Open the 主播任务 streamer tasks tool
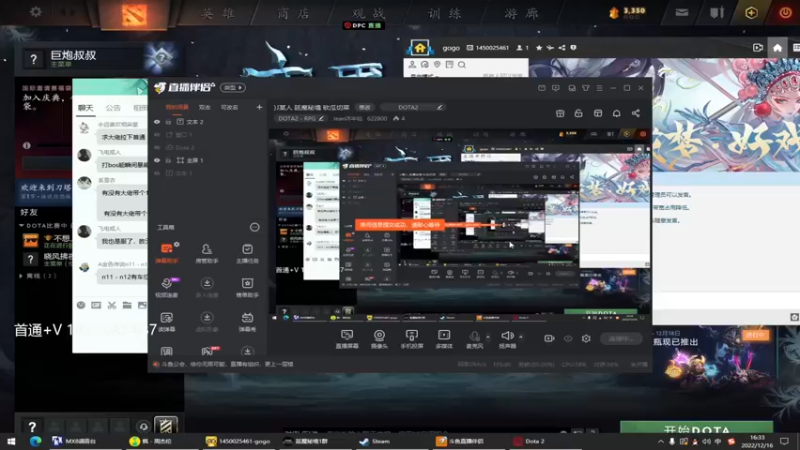800x450 pixels. coord(247,253)
